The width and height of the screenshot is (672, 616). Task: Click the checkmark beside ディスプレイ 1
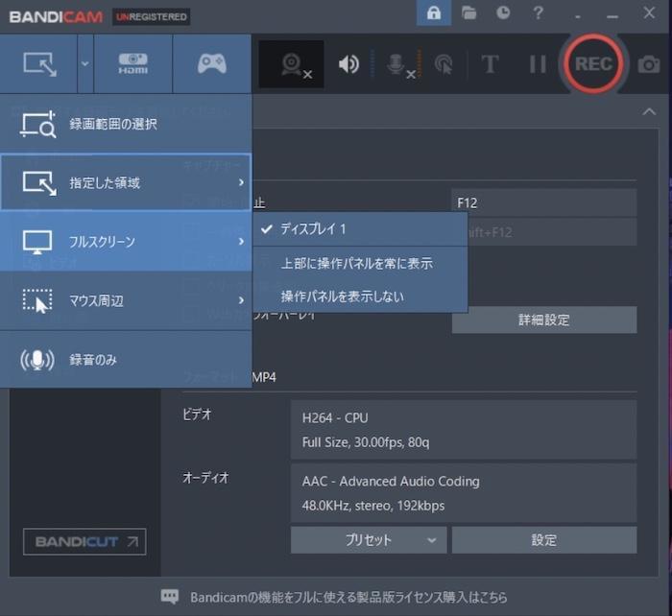click(267, 229)
